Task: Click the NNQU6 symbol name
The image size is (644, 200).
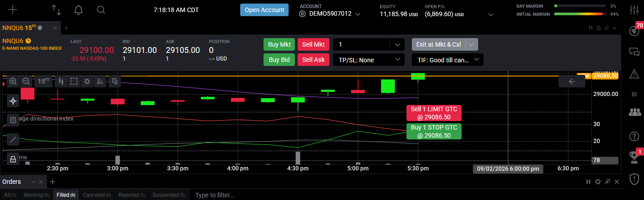Action: pyautogui.click(x=13, y=41)
